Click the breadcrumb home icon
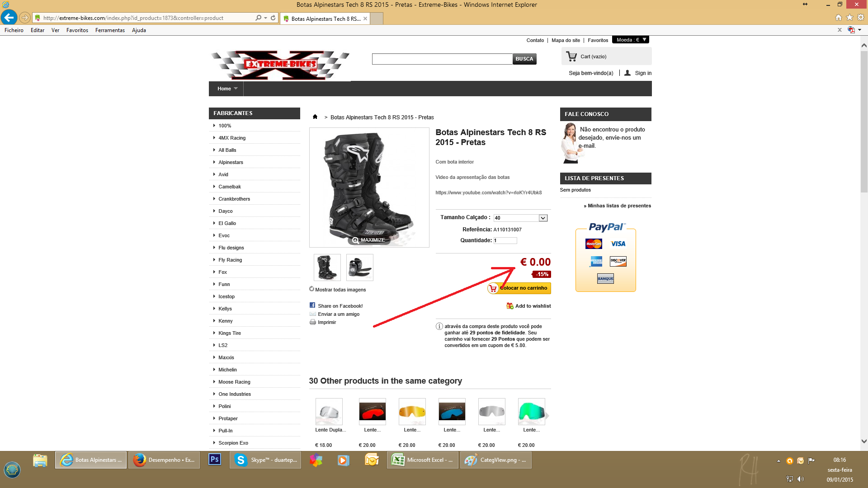Image resolution: width=868 pixels, height=488 pixels. point(315,117)
